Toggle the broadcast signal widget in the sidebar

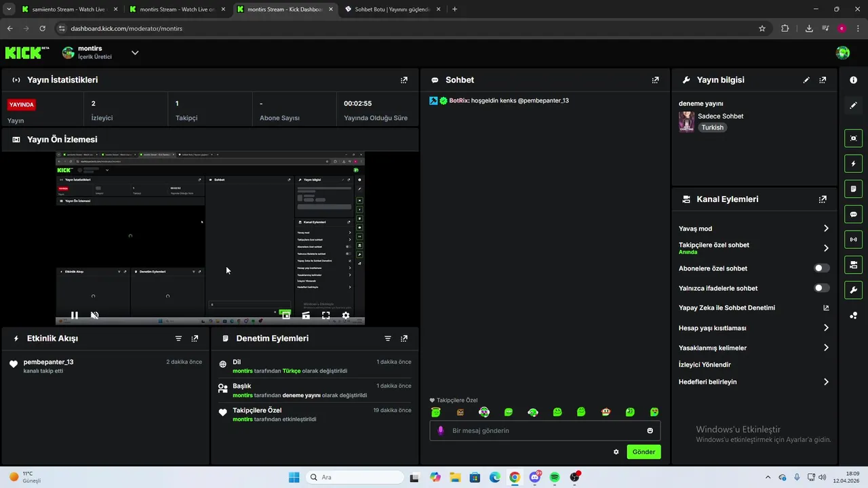point(854,239)
